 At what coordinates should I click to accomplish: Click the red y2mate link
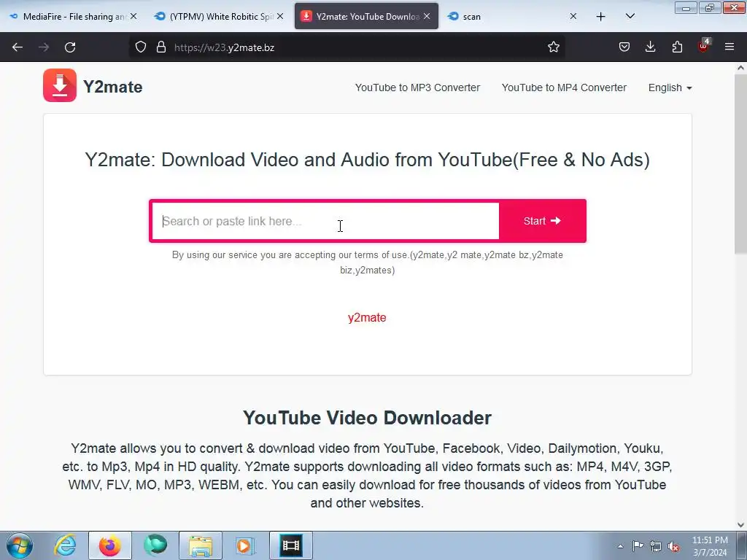coord(367,318)
